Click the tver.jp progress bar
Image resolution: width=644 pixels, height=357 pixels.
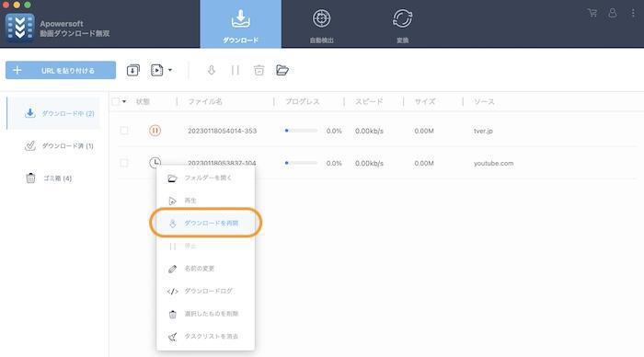(301, 131)
